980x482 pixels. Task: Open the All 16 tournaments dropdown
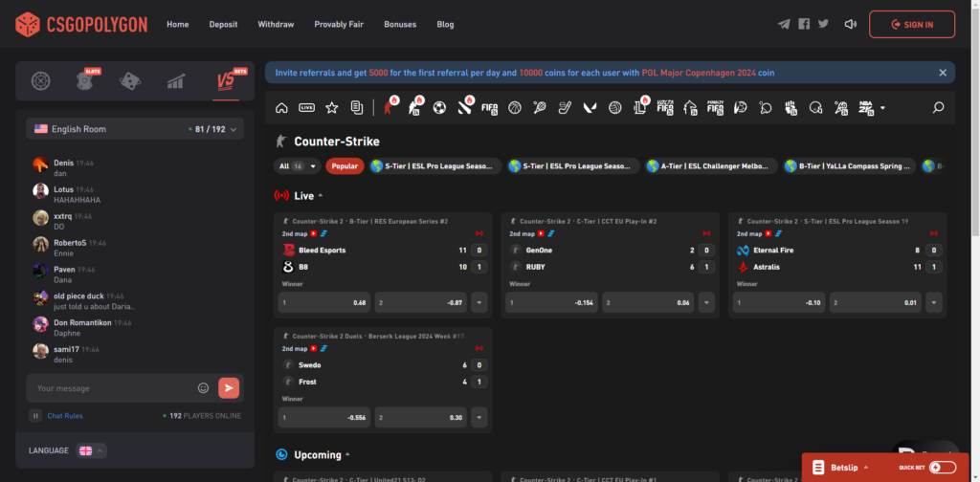click(297, 166)
